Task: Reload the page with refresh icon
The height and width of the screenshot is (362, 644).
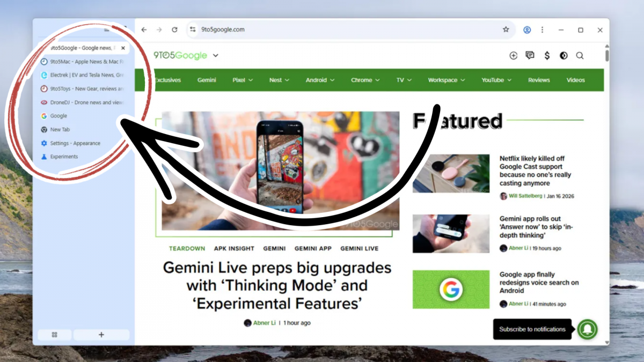Action: point(174,30)
